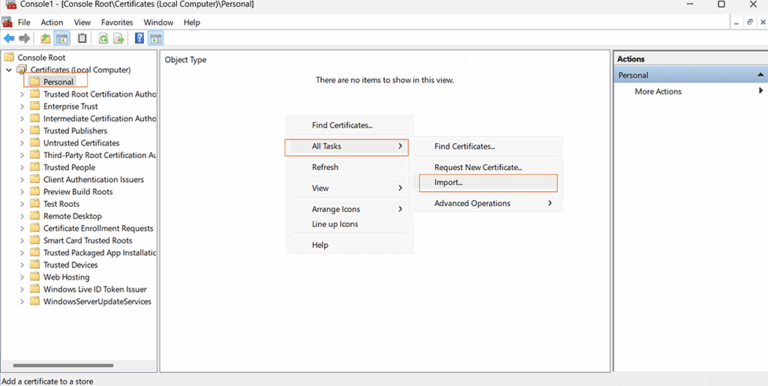The height and width of the screenshot is (386, 768).
Task: Select Trusted Packaged App Installation tree item
Action: (100, 253)
